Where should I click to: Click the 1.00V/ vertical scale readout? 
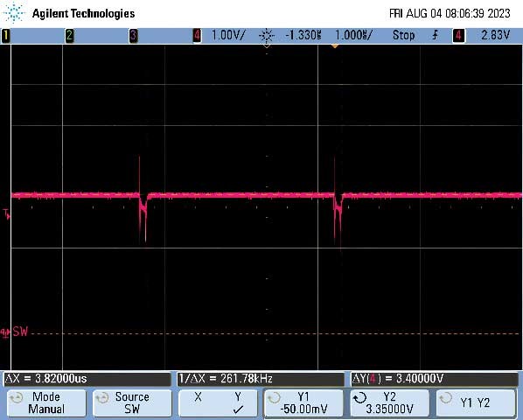click(x=228, y=35)
